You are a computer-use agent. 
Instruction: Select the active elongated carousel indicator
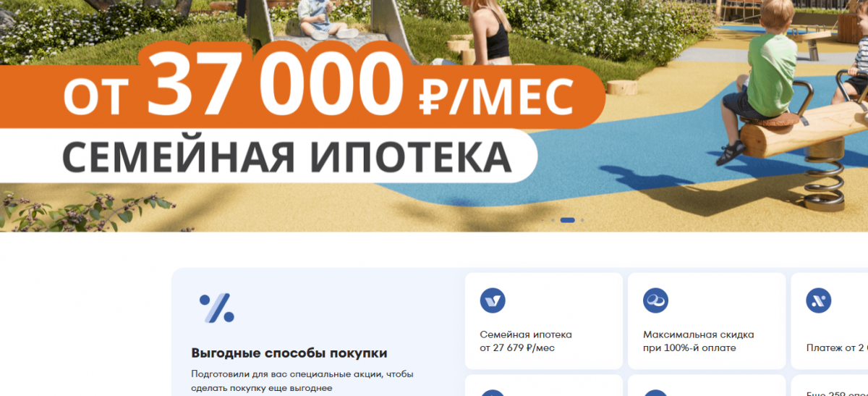[x=568, y=219]
